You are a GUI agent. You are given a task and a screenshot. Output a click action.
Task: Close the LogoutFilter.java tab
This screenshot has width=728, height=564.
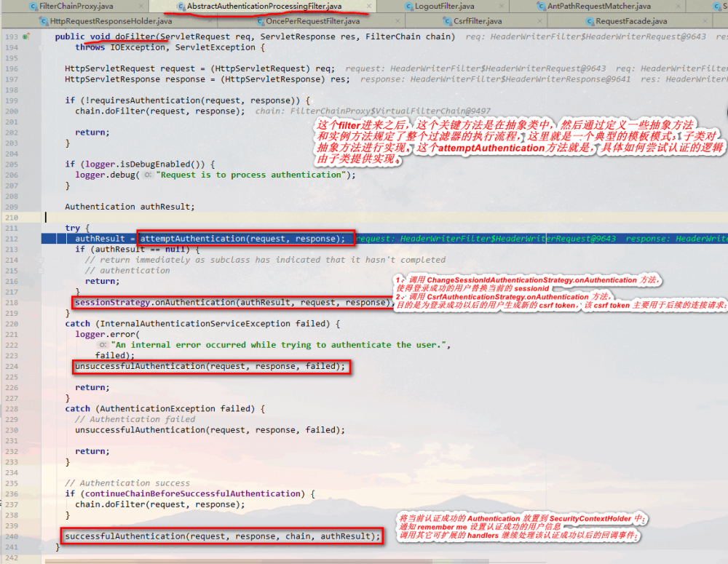pos(502,7)
